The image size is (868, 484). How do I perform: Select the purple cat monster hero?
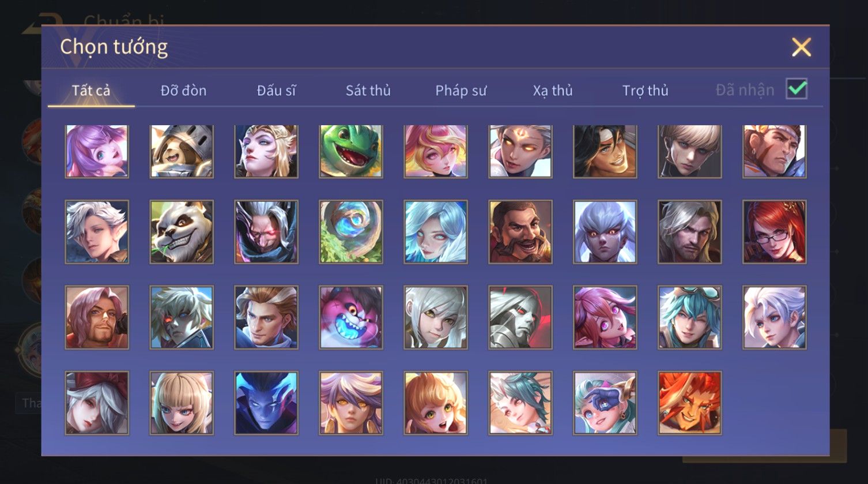tap(350, 317)
